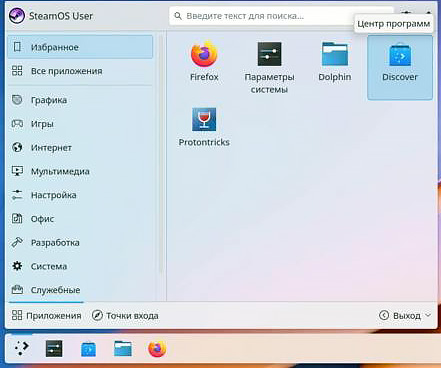Open the Система category
Viewport: 441px width, 368px height.
[80, 266]
